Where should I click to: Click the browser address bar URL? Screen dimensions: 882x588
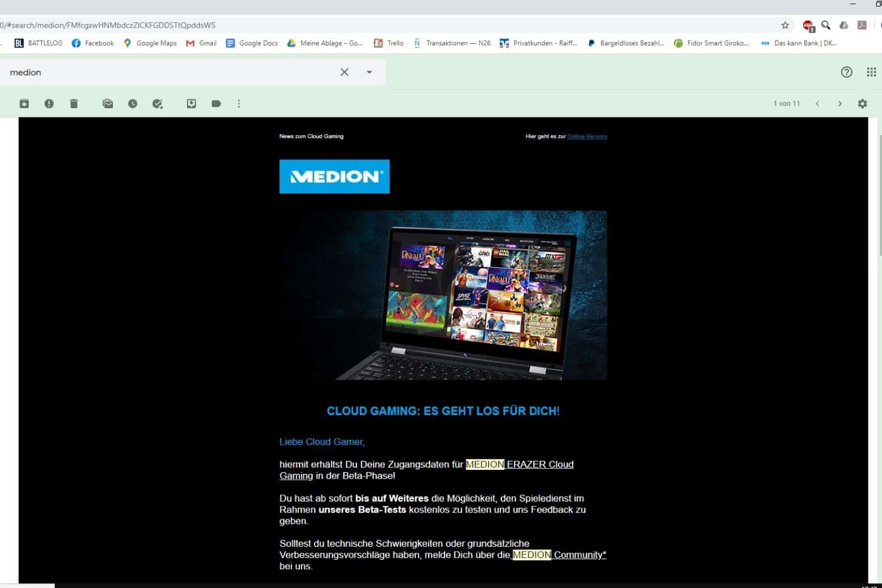pos(108,25)
